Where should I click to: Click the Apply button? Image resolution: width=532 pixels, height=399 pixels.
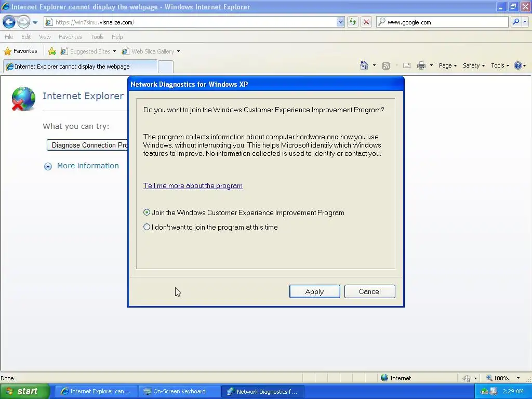tap(314, 291)
